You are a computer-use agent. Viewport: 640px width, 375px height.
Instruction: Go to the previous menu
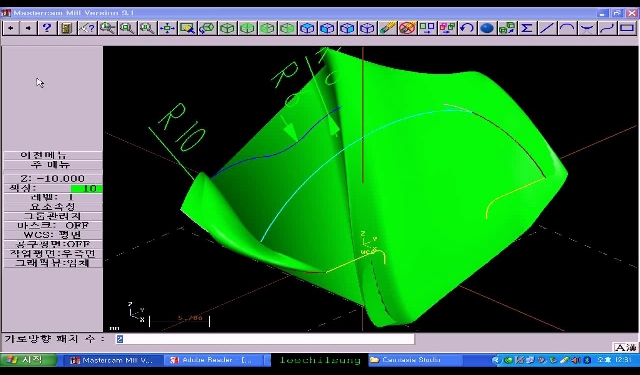click(53, 155)
